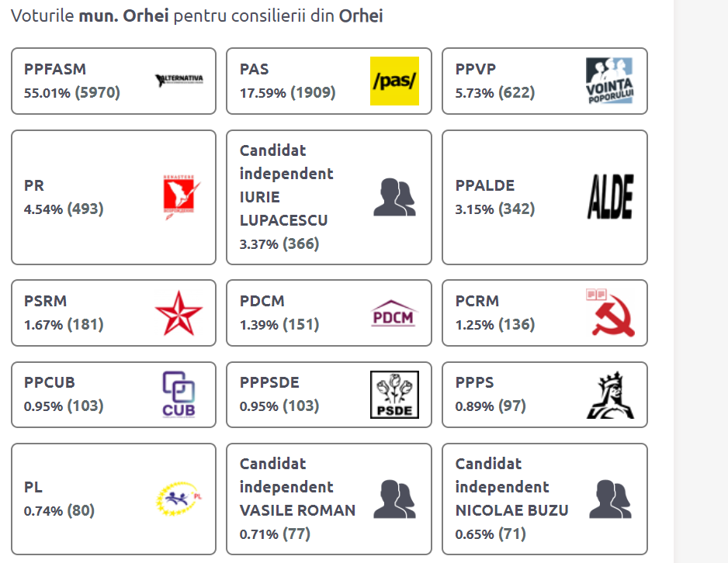
Task: Click the crowned figure PPPS logo
Action: pyautogui.click(x=610, y=395)
